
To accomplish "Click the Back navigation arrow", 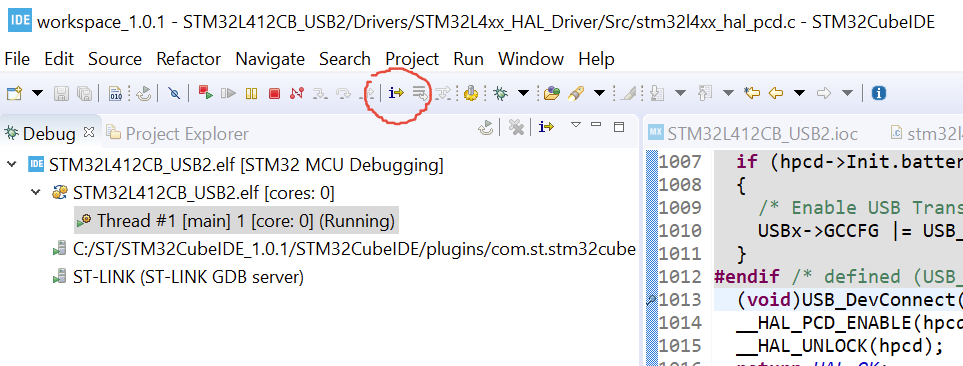I will [776, 93].
